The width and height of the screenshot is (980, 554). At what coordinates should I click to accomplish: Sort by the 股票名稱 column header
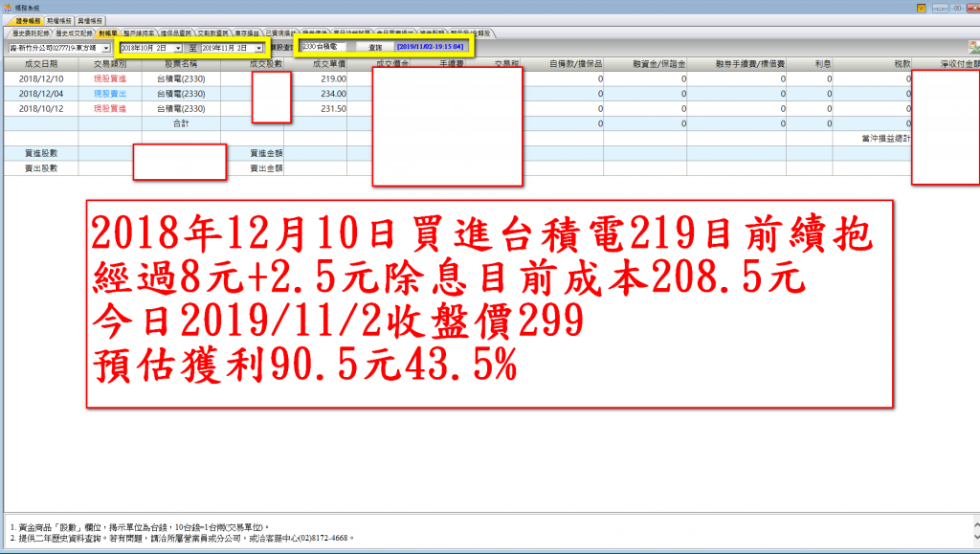pyautogui.click(x=181, y=64)
